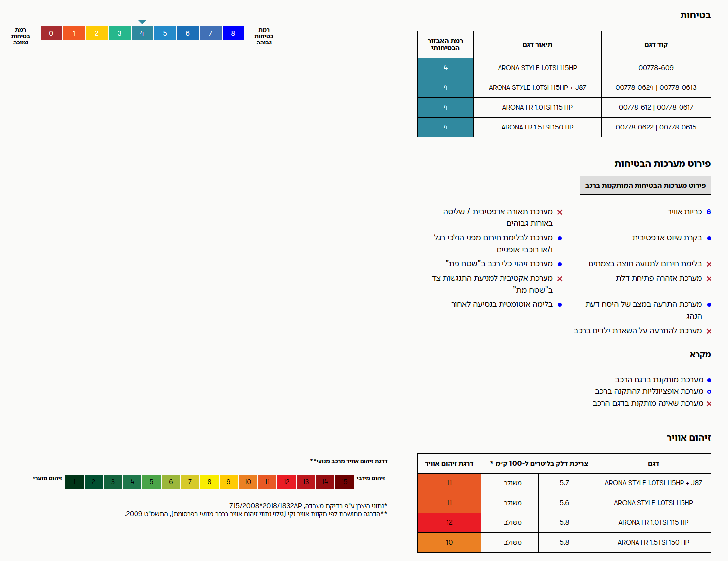Click the red X beside מערכת תאורה אדפטיבית
This screenshot has height=561, width=728.
coord(560,212)
